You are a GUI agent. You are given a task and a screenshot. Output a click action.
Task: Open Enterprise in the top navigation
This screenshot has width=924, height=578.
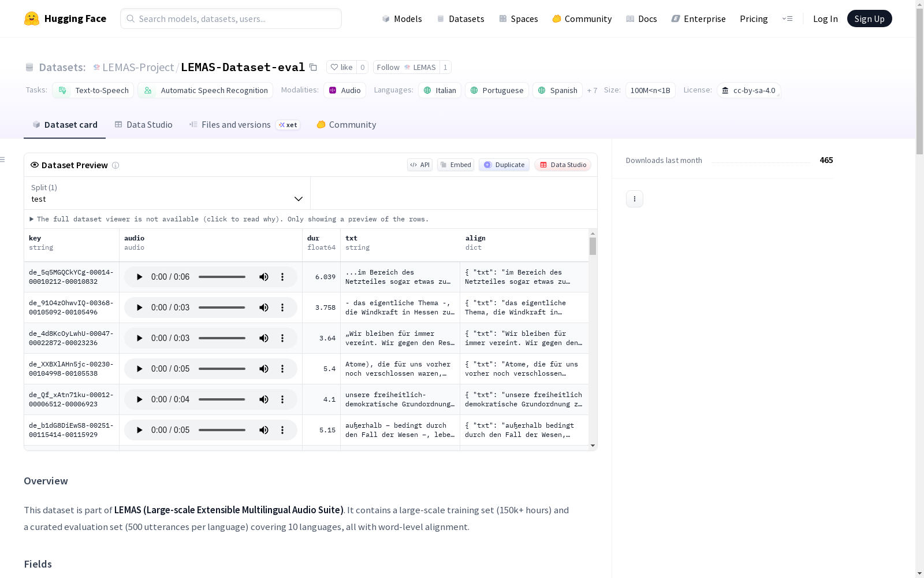coord(699,18)
